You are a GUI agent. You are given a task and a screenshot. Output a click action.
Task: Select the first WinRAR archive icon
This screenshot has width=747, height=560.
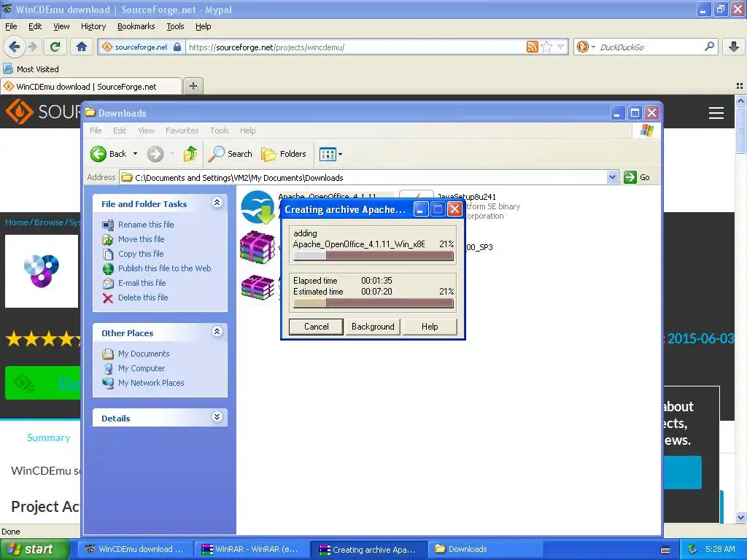click(258, 246)
